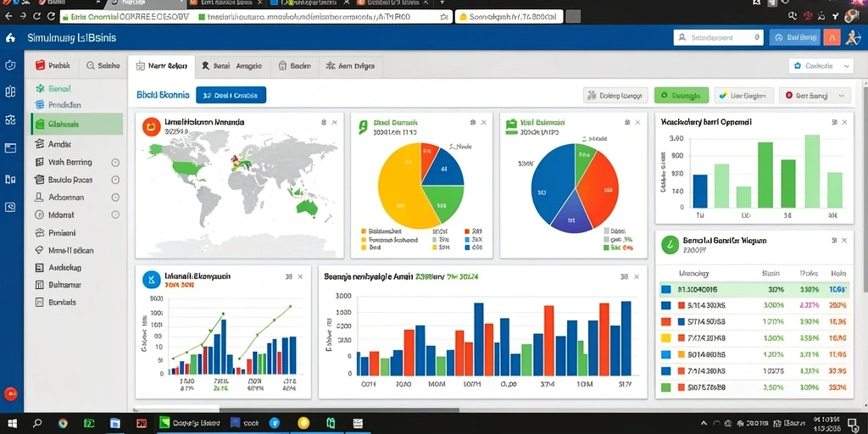Viewport: 868px width, 434px height.
Task: Click the home icon in blue header
Action: coord(10,37)
